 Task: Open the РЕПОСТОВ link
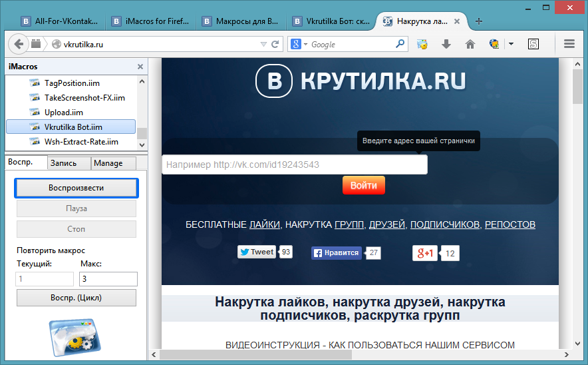510,224
